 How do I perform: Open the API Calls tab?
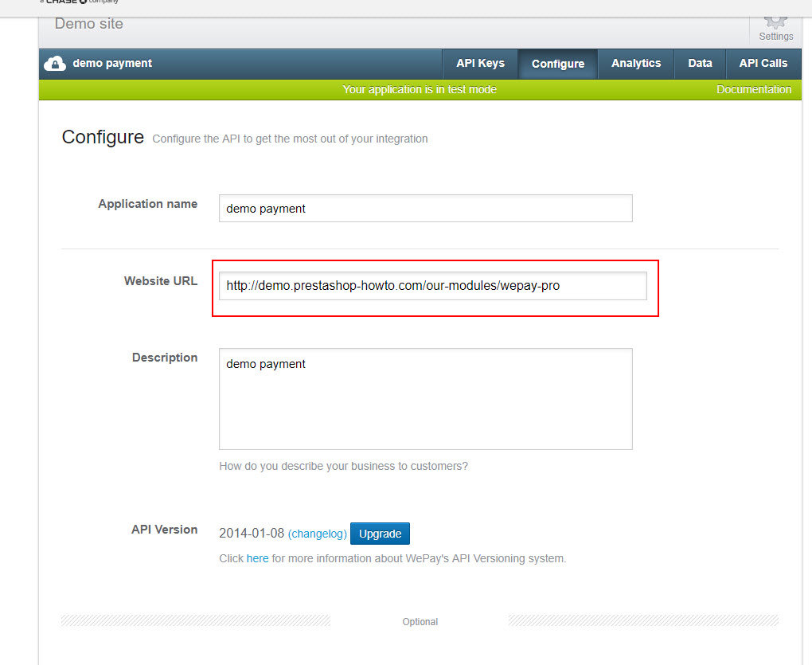(x=763, y=64)
